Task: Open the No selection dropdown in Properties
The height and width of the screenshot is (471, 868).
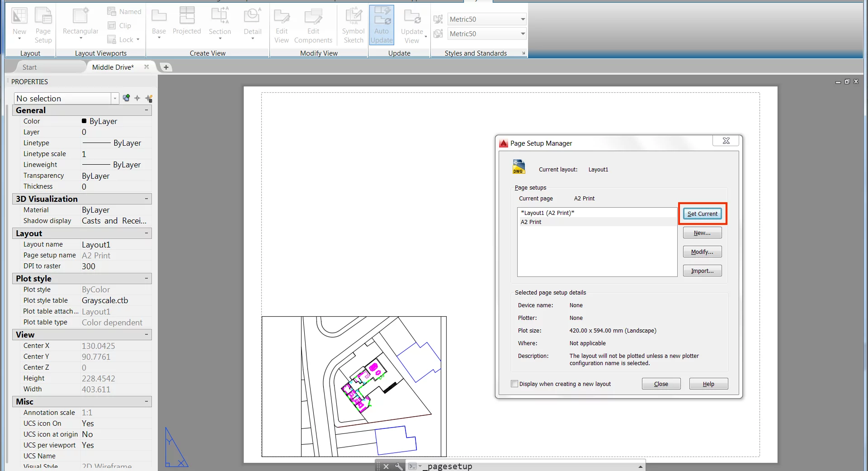Action: coord(116,98)
